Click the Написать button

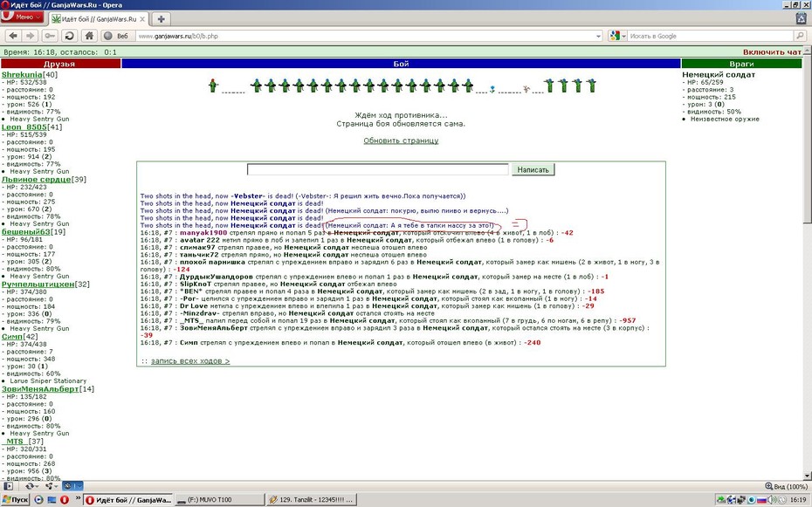click(533, 169)
